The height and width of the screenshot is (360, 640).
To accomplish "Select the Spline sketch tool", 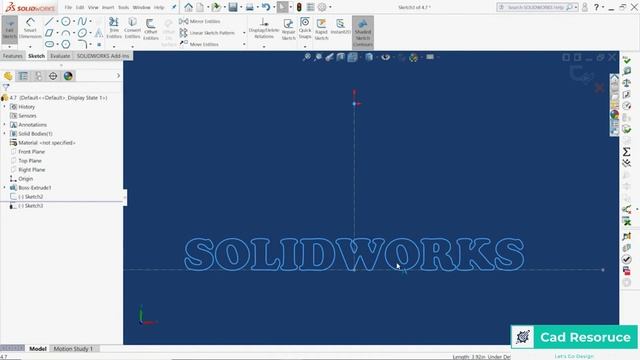I will 82,22.
